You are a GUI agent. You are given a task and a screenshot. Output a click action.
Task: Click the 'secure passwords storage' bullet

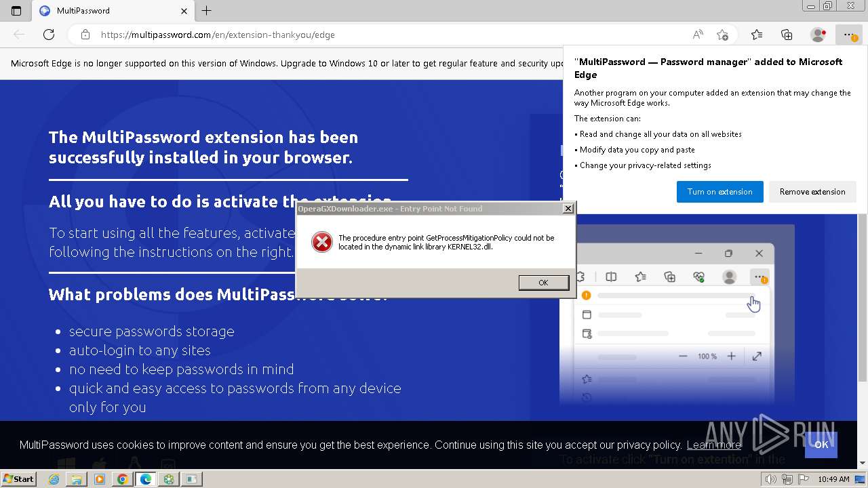[152, 331]
